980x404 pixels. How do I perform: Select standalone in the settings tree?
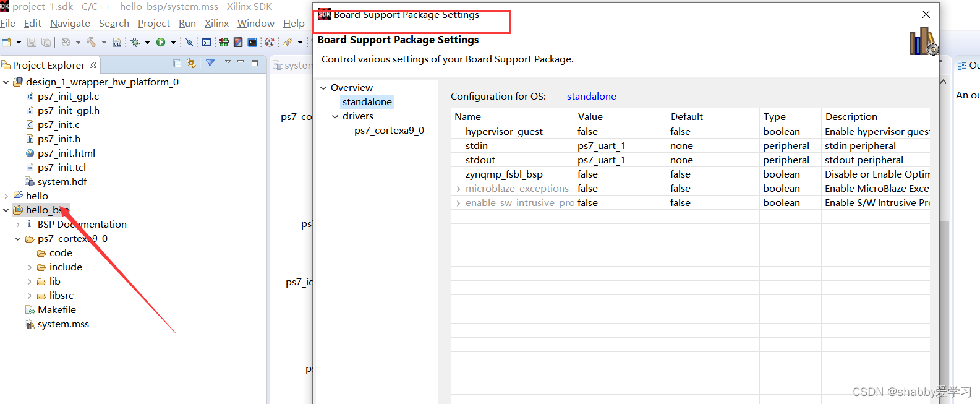click(x=367, y=101)
